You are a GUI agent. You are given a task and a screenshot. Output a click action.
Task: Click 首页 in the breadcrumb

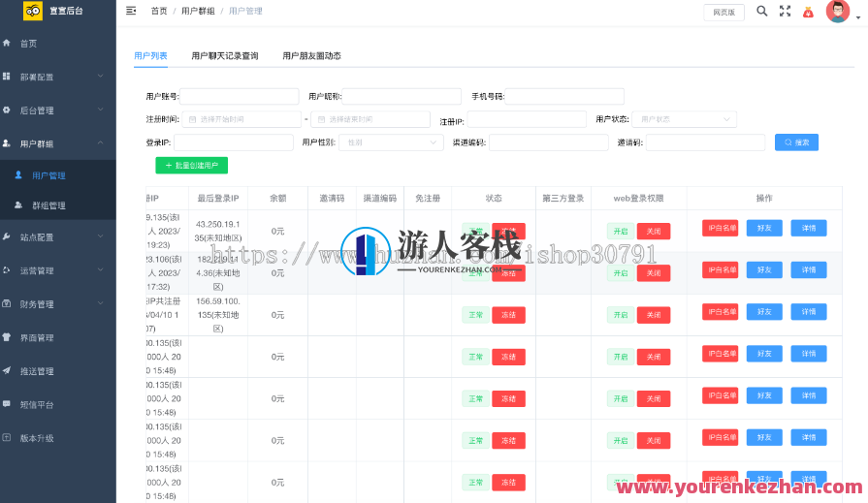tap(159, 11)
